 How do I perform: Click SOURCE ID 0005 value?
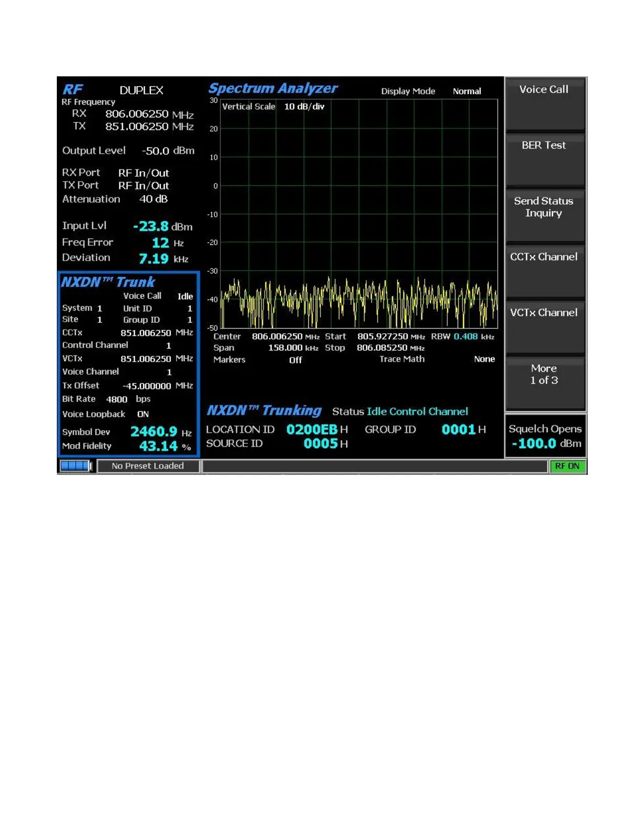320,444
